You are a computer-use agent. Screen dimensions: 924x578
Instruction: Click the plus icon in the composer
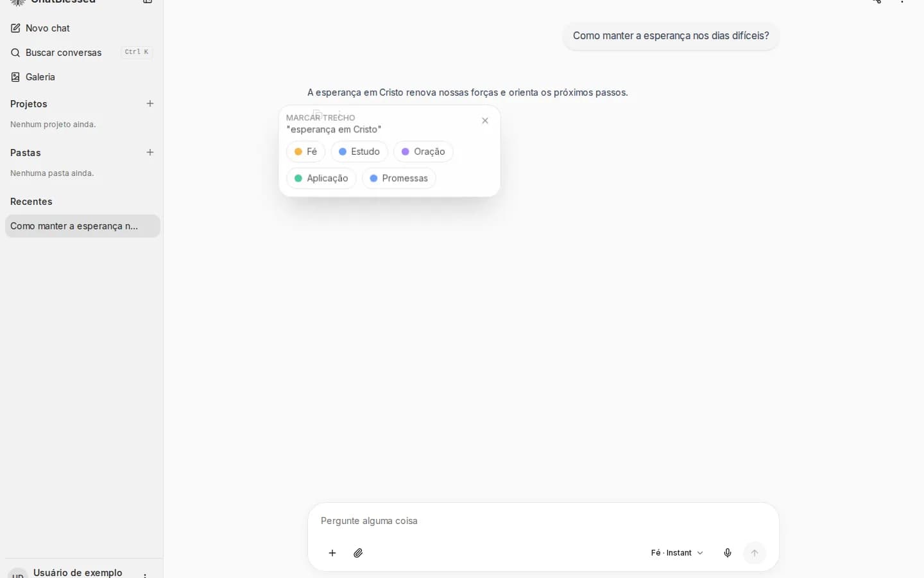pyautogui.click(x=332, y=553)
